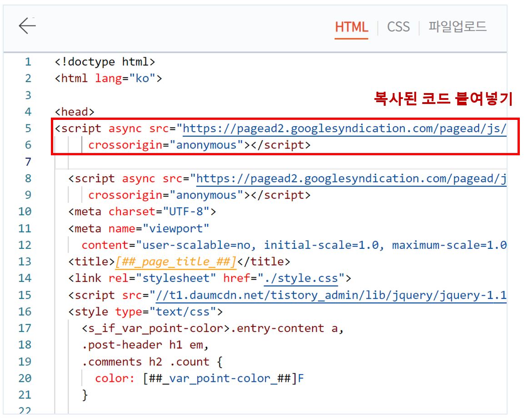The width and height of the screenshot is (528, 420).
Task: Click the meta name="viewport" line
Action: (139, 228)
